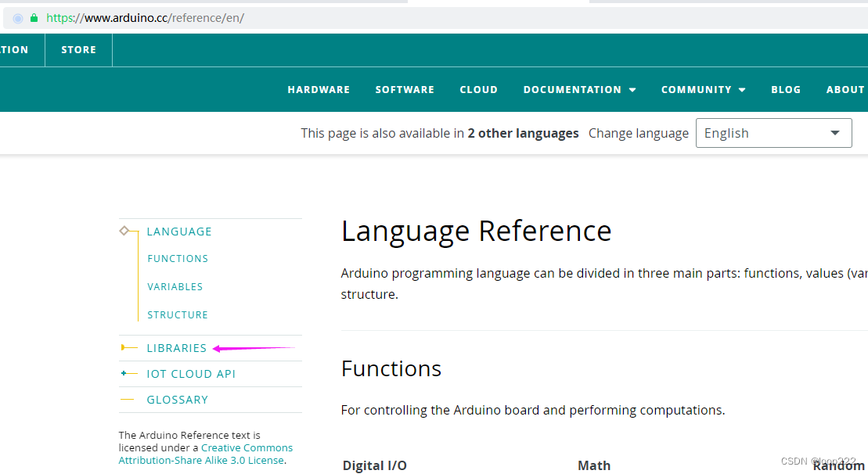Open the HARDWARE menu item
868x474 pixels.
point(319,90)
